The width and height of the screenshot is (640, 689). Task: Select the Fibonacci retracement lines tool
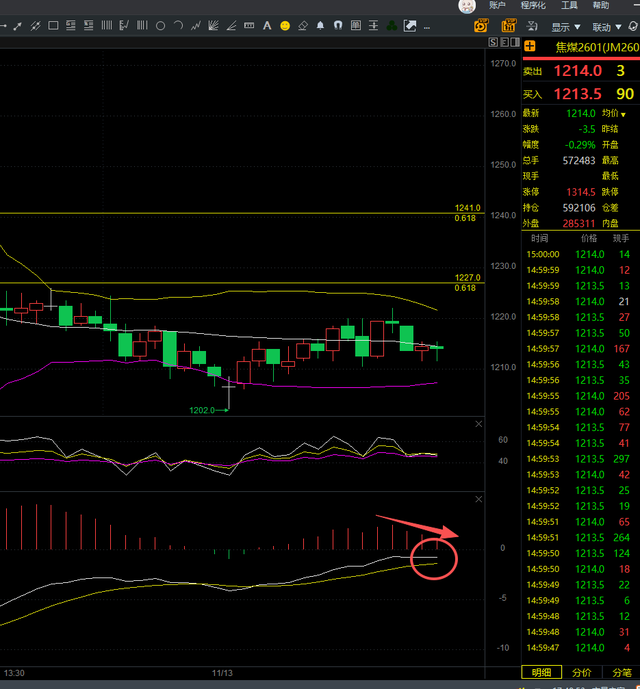(71, 25)
